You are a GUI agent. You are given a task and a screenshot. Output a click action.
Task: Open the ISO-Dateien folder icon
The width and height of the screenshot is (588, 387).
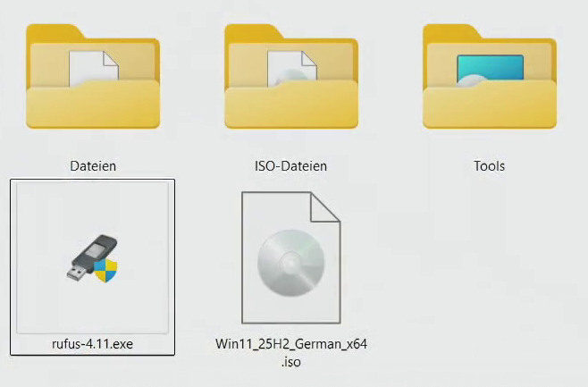pos(291,77)
